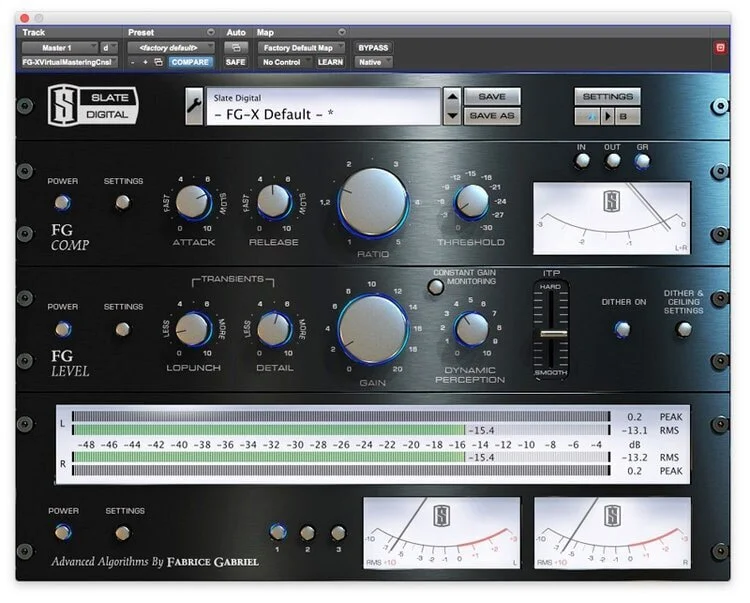Click the Slate Digital logo
The image size is (750, 603).
[x=93, y=105]
